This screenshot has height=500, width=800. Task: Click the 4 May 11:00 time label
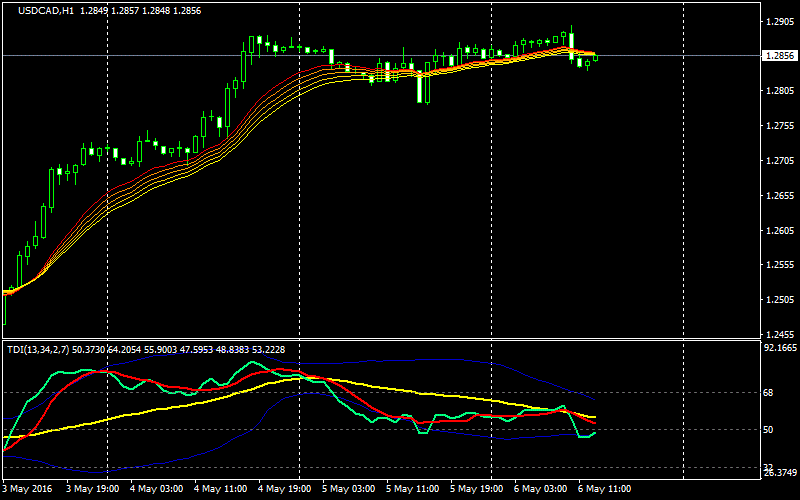pyautogui.click(x=220, y=490)
